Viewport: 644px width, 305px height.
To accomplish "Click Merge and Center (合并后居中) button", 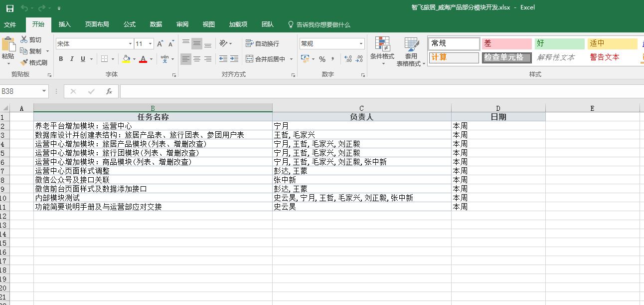I will point(266,59).
